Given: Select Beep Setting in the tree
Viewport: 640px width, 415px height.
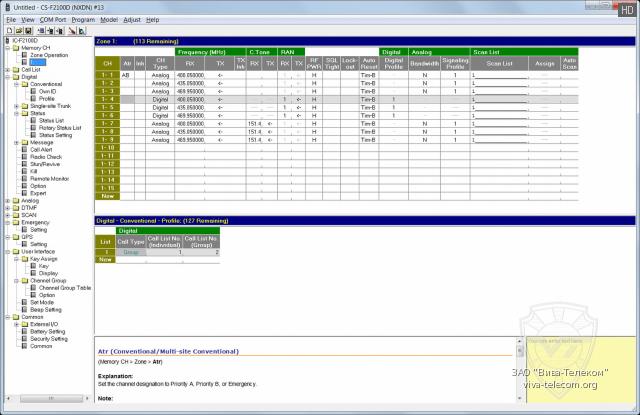Looking at the screenshot, I should pos(46,310).
